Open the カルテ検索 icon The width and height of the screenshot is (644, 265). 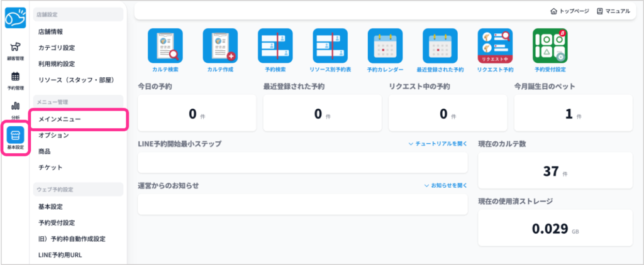click(x=165, y=46)
